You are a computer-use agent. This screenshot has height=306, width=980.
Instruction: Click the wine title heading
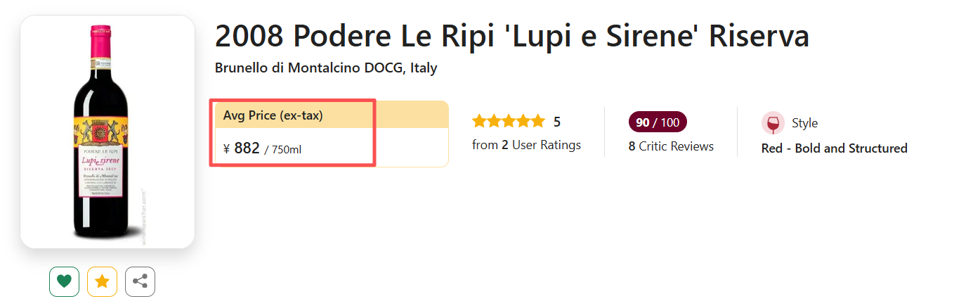[512, 36]
